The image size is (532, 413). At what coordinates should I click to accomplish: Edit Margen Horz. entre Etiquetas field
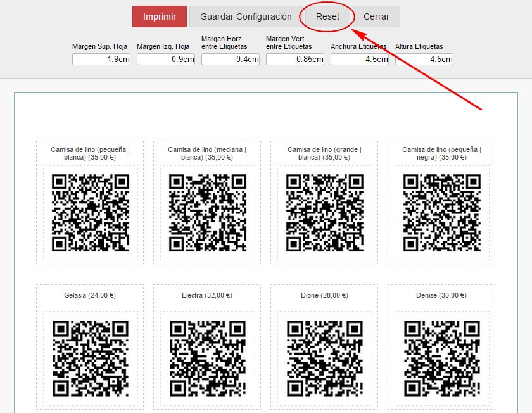(x=231, y=59)
